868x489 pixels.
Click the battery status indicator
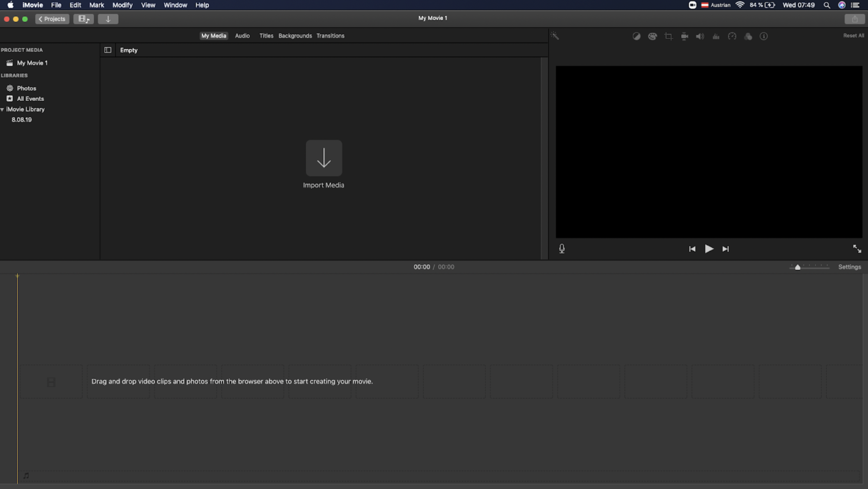point(770,5)
